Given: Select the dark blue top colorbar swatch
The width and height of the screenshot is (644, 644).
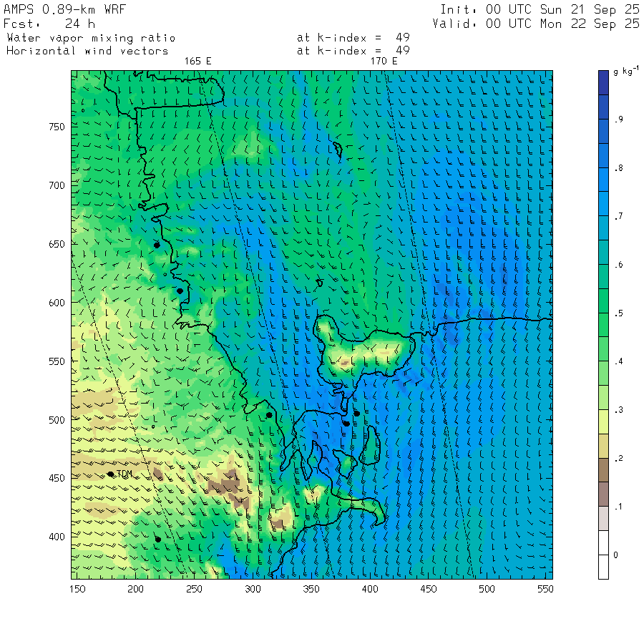Looking at the screenshot, I should tap(603, 82).
